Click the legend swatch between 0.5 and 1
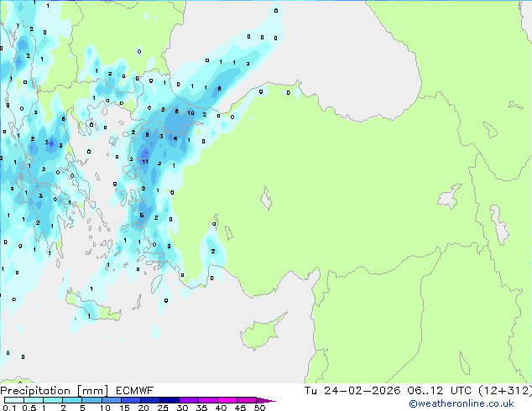Screen dimensions: 532x411 pyautogui.click(x=34, y=400)
